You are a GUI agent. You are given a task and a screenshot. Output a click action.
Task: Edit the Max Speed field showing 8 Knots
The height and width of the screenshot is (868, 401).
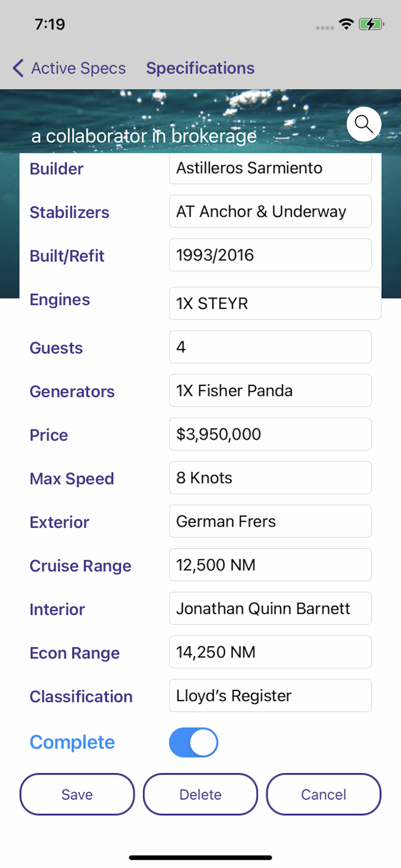pos(270,477)
